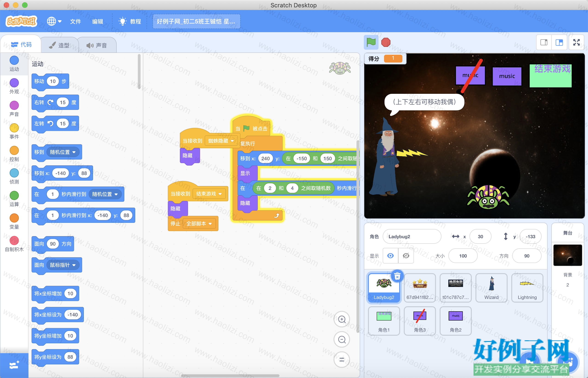The image size is (588, 378).
Task: Select the 运动 block category
Action: 14,63
